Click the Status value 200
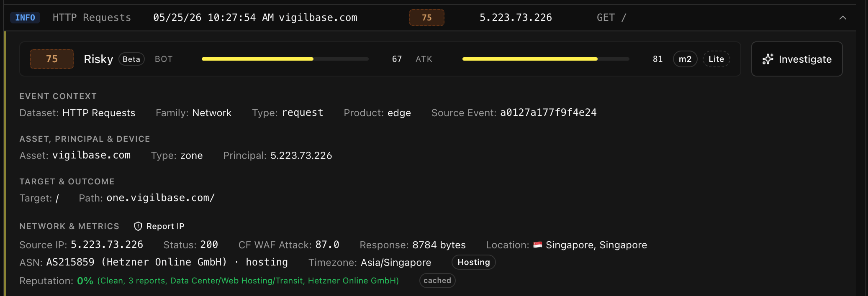868x296 pixels. 209,245
